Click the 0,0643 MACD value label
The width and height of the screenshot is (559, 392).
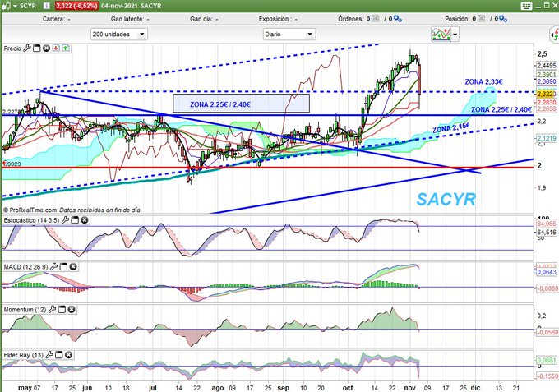pos(546,272)
